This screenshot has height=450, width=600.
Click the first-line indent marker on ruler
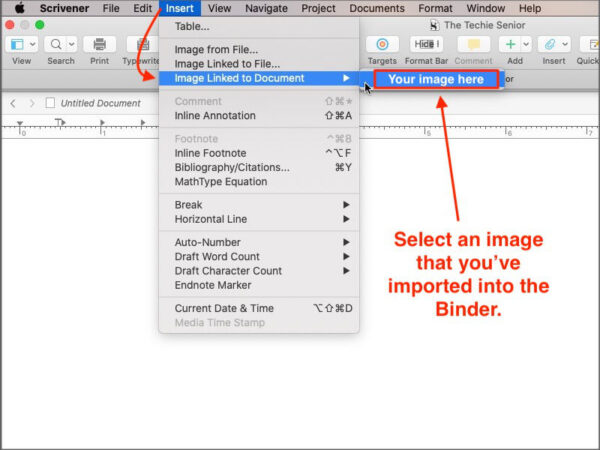(20, 124)
